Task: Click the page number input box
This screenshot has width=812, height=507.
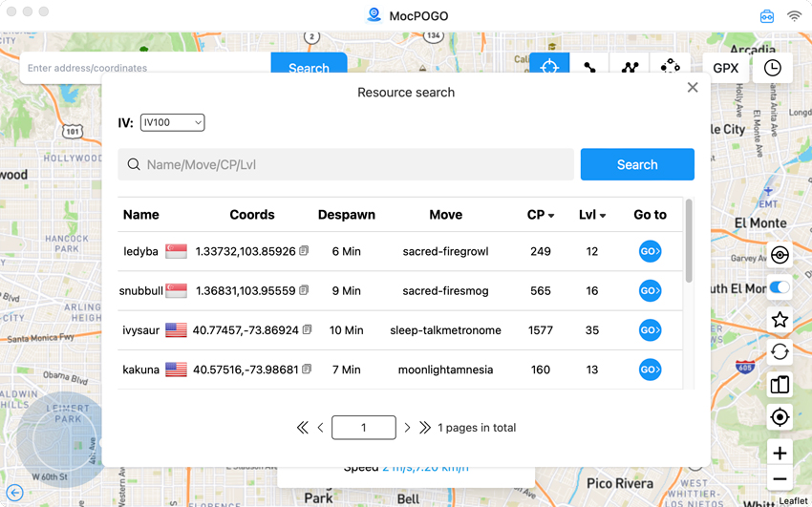Action: click(363, 428)
